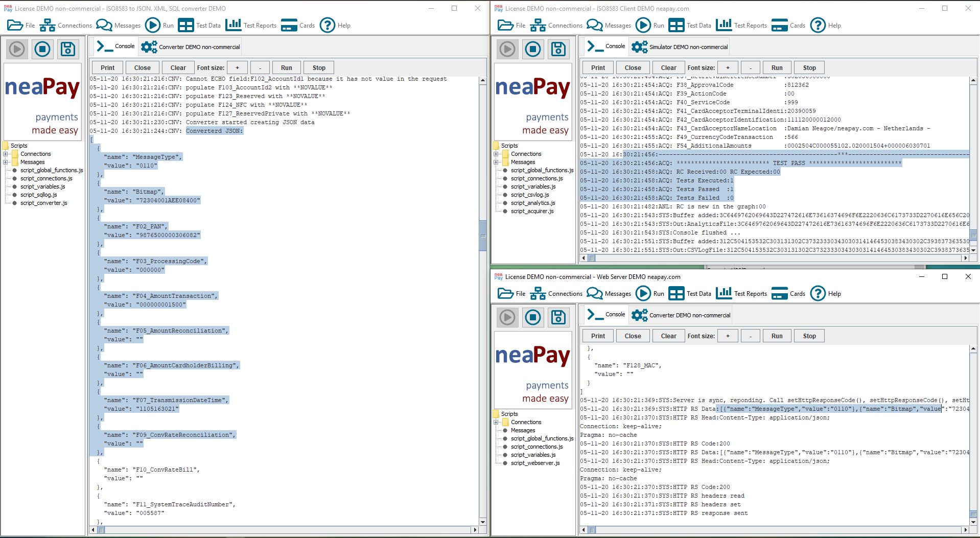Decrease the font size in the ISO8583 Client console
Screen dimensions: 980x538
[x=750, y=67]
